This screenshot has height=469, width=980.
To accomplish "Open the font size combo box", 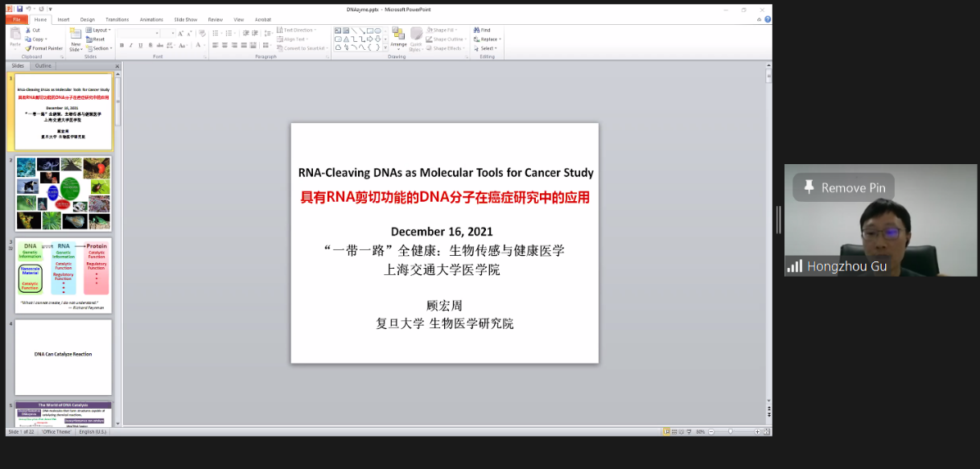I will (x=168, y=33).
